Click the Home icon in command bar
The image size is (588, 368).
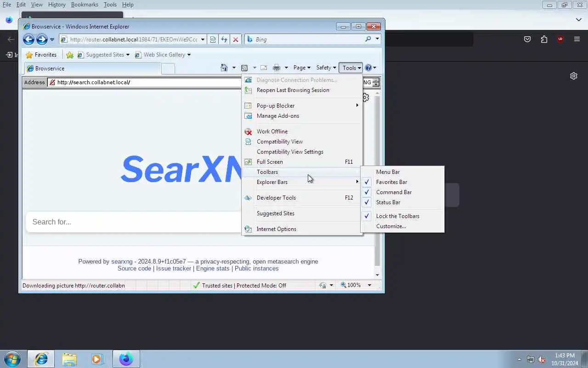click(224, 68)
